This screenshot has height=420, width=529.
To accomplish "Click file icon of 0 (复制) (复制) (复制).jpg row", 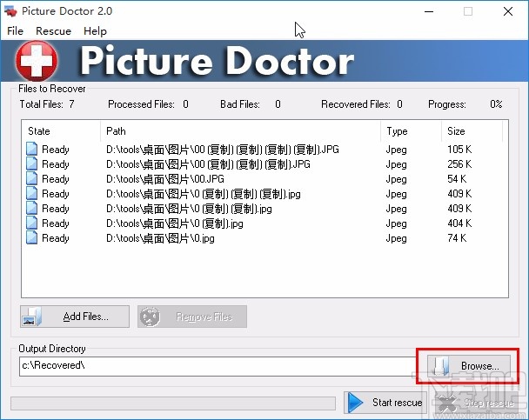I will [x=31, y=194].
